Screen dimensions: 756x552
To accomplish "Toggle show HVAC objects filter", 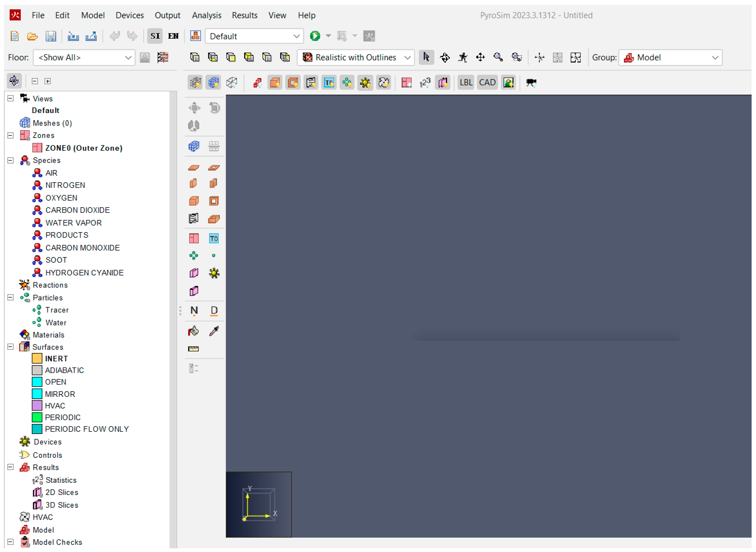I will point(383,83).
